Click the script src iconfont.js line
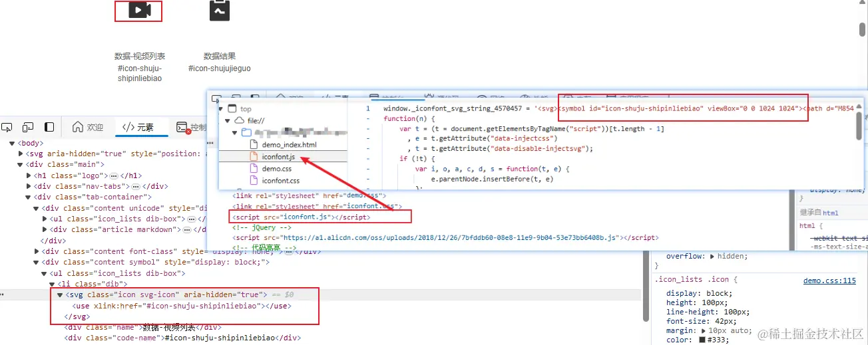The width and height of the screenshot is (868, 345). (x=302, y=217)
